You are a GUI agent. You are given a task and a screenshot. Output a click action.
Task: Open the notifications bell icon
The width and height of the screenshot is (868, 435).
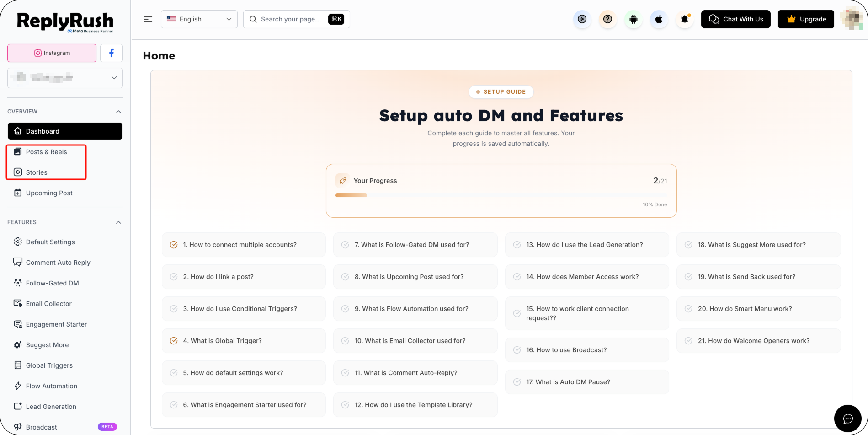point(684,19)
